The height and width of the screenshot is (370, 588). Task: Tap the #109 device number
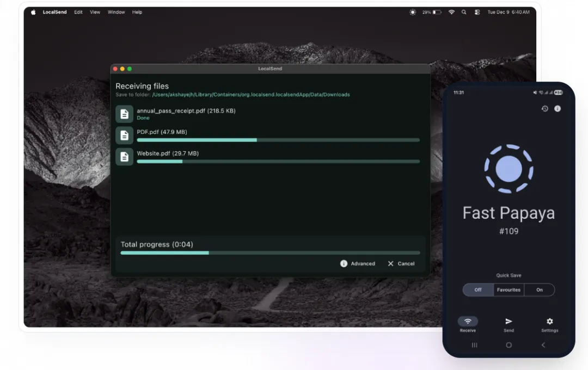509,231
